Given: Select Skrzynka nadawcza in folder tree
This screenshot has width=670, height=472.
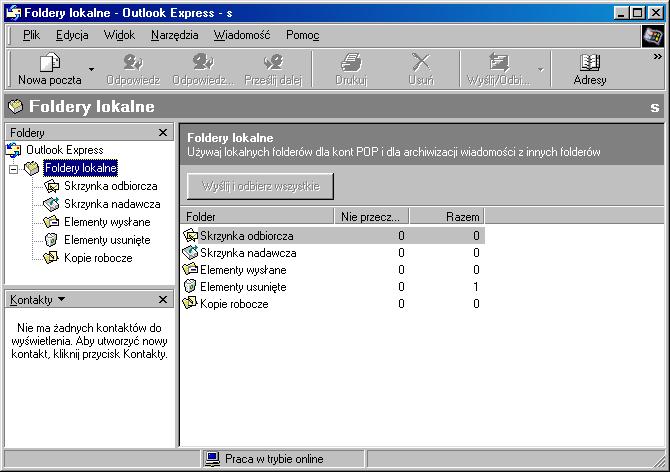Looking at the screenshot, I should [112, 204].
